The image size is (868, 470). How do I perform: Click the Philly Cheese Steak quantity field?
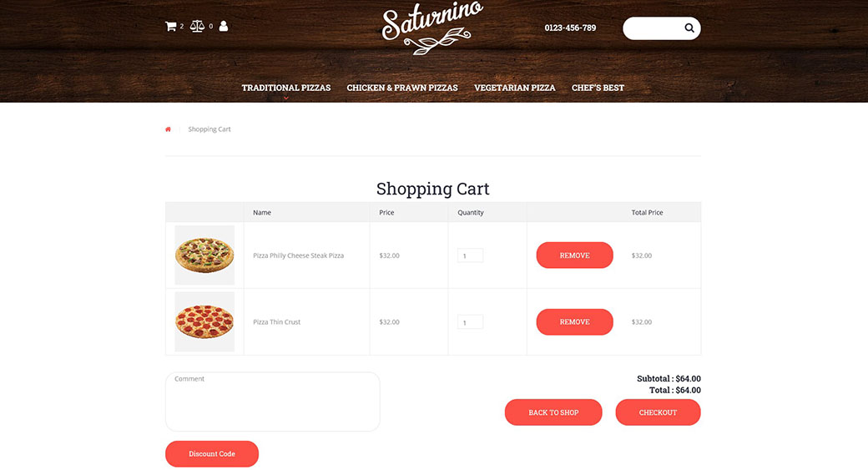click(x=470, y=255)
